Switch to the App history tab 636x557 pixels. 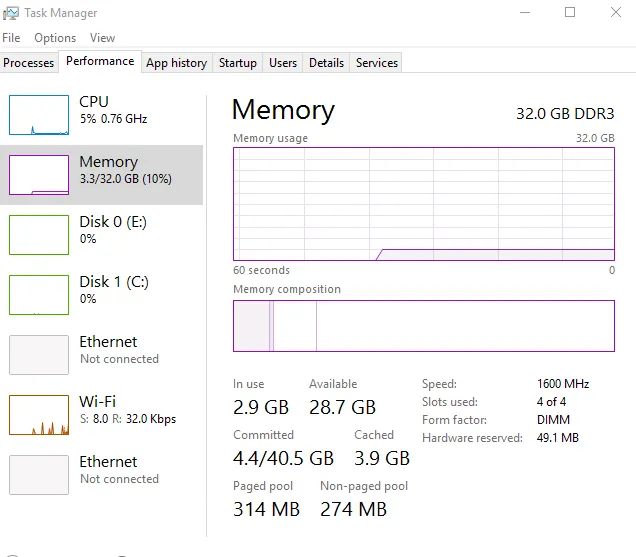(176, 63)
